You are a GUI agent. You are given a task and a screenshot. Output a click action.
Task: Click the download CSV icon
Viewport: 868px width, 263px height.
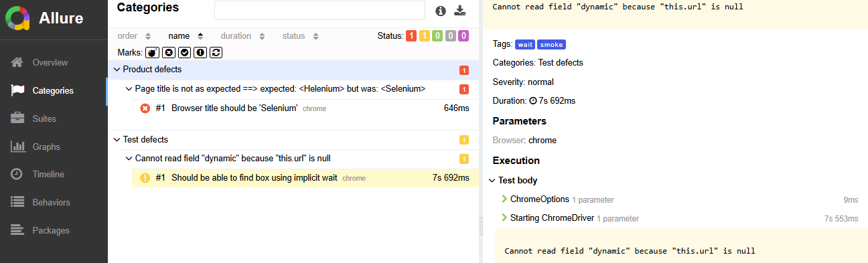coord(459,11)
